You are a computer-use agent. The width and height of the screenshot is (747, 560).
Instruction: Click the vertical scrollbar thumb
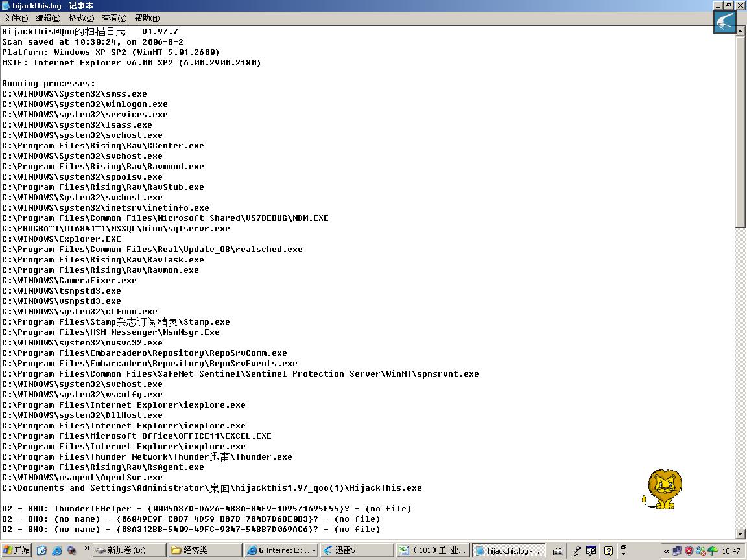click(741, 132)
